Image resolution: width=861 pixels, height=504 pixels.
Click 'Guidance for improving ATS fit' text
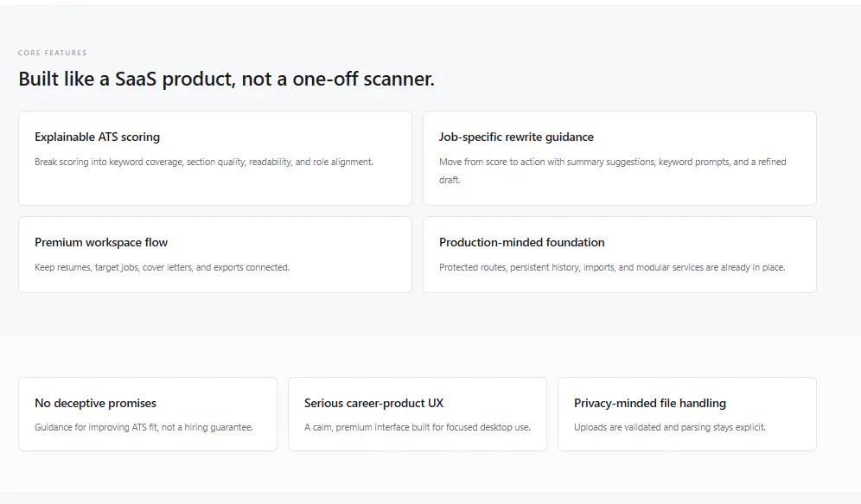pyautogui.click(x=143, y=427)
